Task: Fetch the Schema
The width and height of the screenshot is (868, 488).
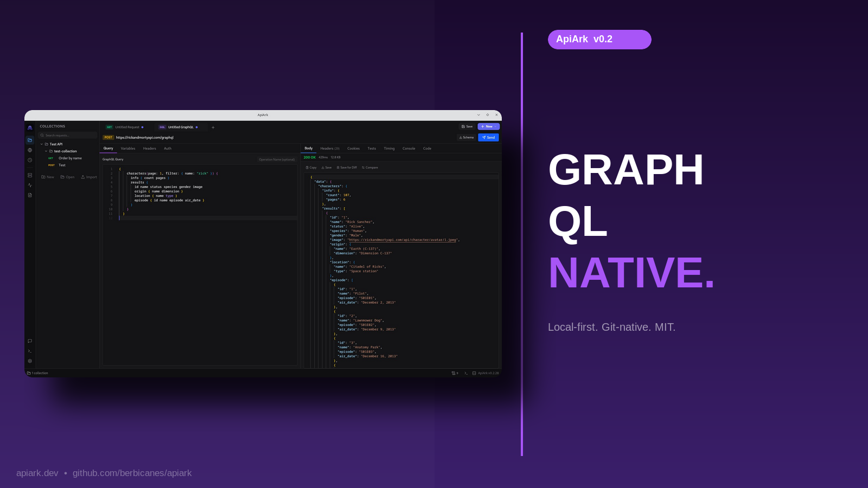Action: tap(467, 137)
